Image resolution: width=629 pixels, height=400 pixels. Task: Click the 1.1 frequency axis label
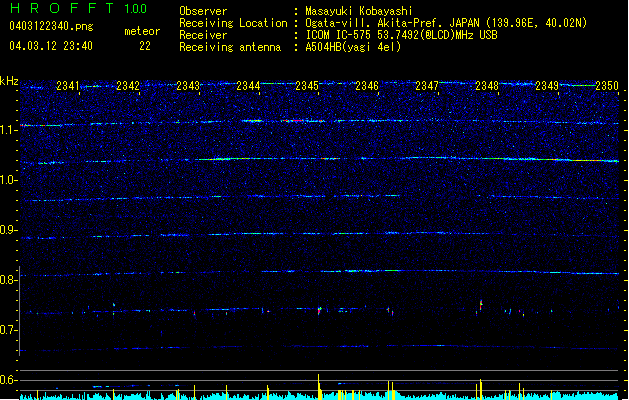pyautogui.click(x=8, y=130)
